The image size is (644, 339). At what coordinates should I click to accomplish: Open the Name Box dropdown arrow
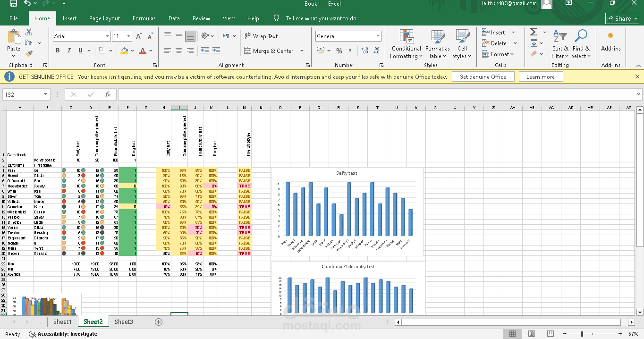(45, 94)
